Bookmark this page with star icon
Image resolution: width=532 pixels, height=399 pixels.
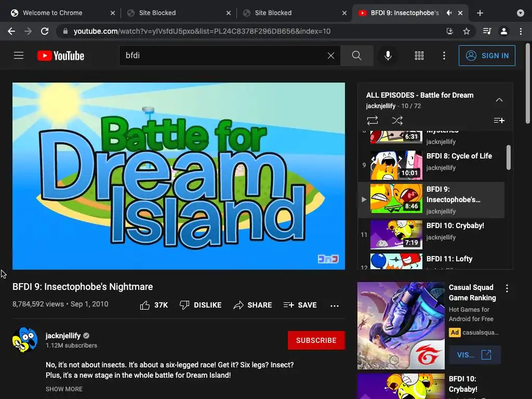pyautogui.click(x=467, y=31)
